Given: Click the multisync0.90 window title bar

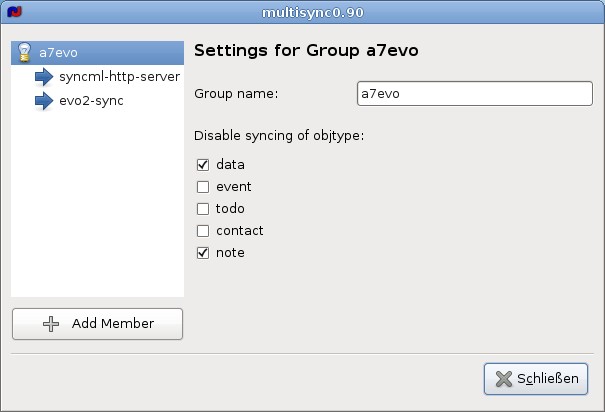Looking at the screenshot, I should (x=302, y=12).
